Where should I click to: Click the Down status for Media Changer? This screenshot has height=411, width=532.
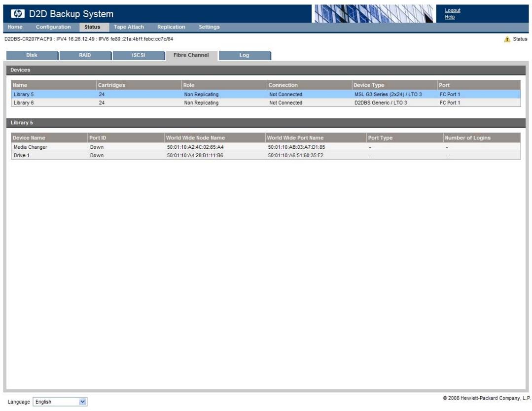click(97, 147)
